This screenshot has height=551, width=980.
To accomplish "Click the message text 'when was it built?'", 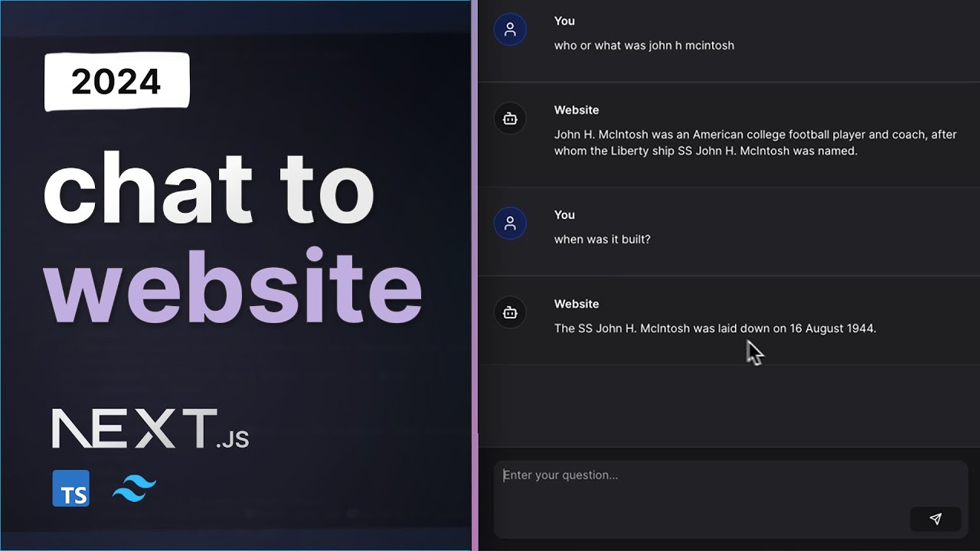I will click(603, 239).
